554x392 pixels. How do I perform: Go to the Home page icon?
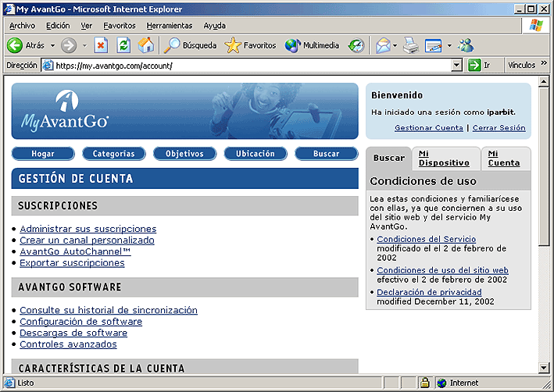click(145, 45)
